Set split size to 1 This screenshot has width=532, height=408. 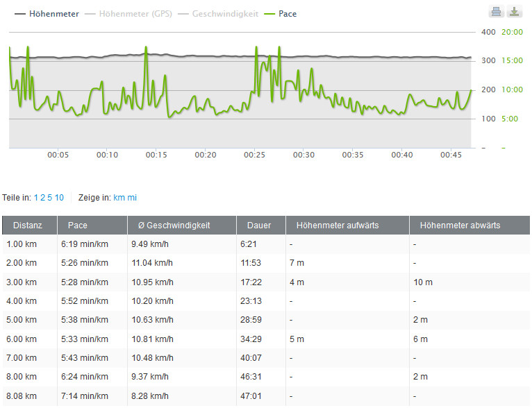tap(36, 198)
